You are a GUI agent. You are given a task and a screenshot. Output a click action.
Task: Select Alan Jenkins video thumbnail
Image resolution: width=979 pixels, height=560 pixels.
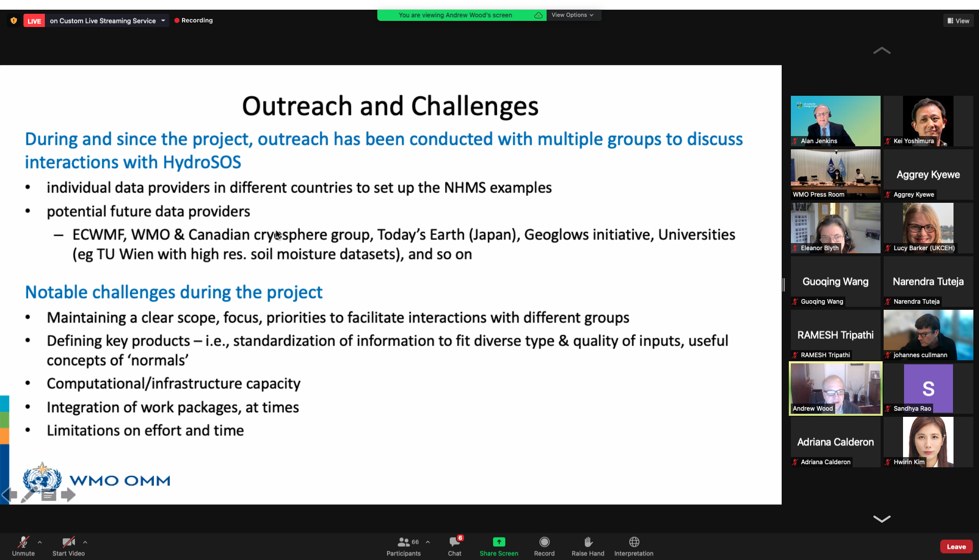[x=835, y=121]
